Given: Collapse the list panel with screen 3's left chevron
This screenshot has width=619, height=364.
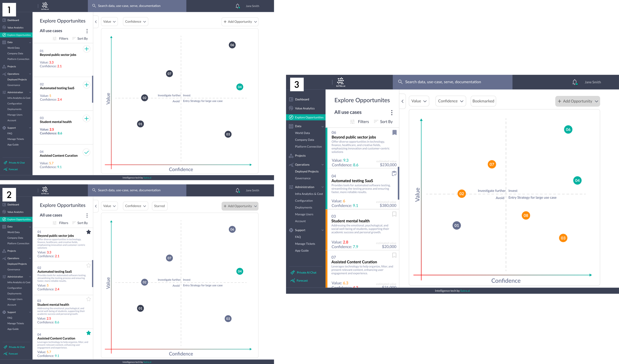Looking at the screenshot, I should pyautogui.click(x=402, y=101).
